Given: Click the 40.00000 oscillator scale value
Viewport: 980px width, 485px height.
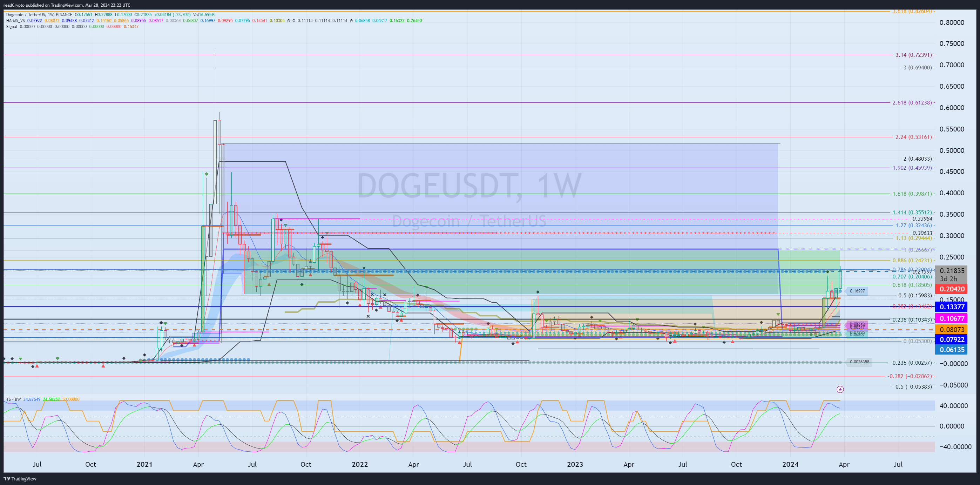Looking at the screenshot, I should click(x=954, y=405).
